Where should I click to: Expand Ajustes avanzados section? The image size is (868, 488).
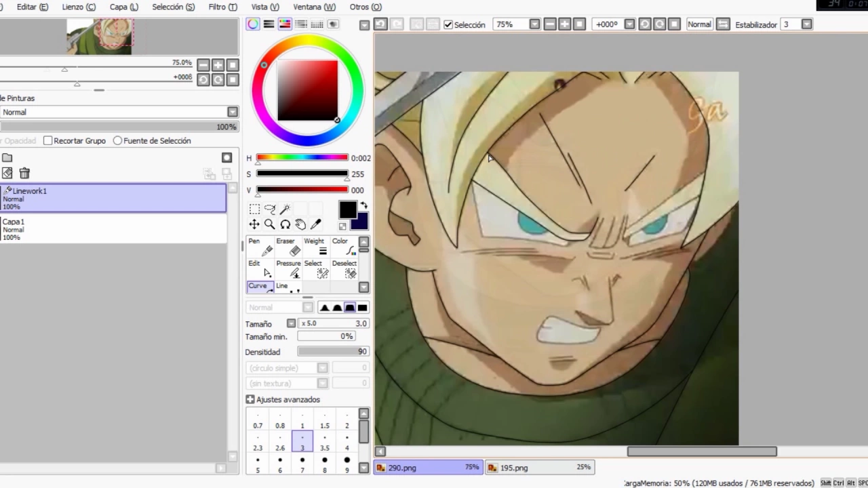[250, 400]
